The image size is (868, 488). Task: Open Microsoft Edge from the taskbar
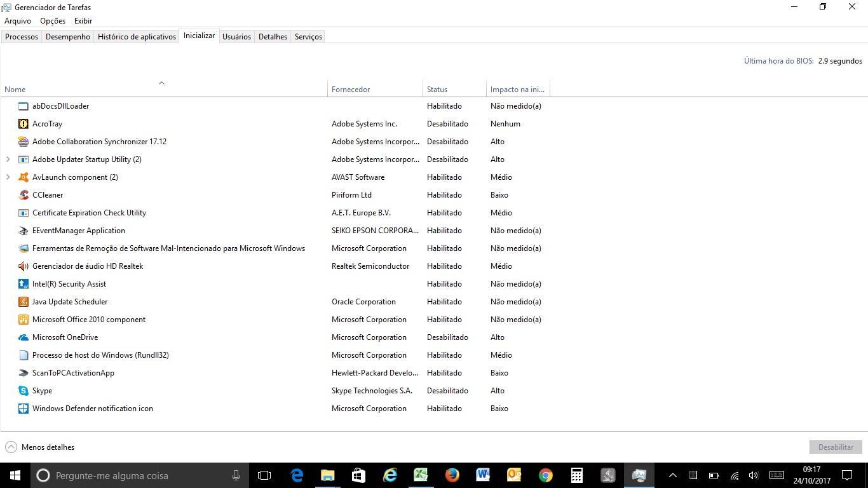click(297, 475)
